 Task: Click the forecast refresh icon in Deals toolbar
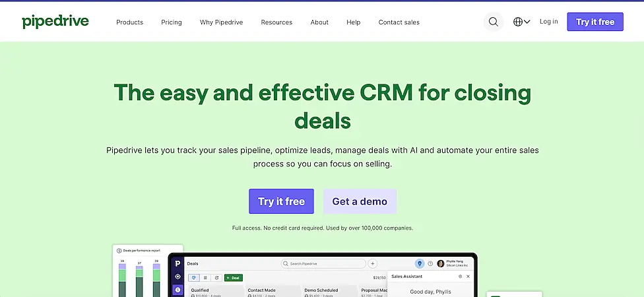pos(216,278)
